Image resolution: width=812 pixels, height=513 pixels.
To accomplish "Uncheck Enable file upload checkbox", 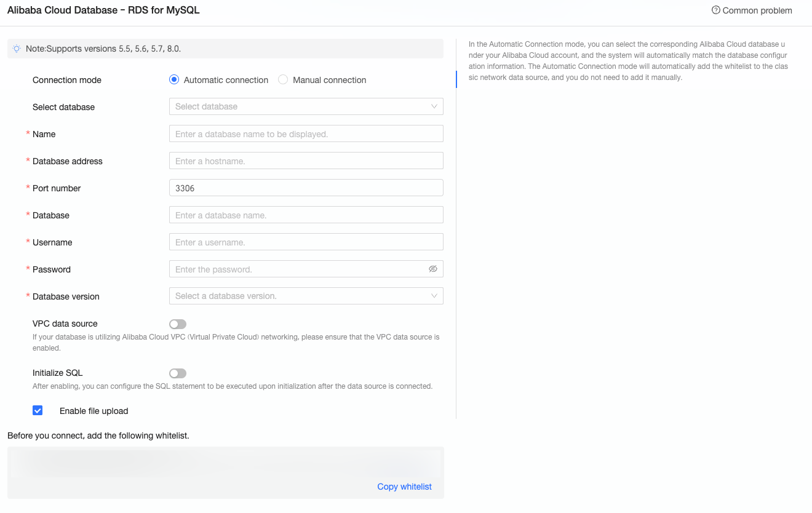I will point(38,411).
